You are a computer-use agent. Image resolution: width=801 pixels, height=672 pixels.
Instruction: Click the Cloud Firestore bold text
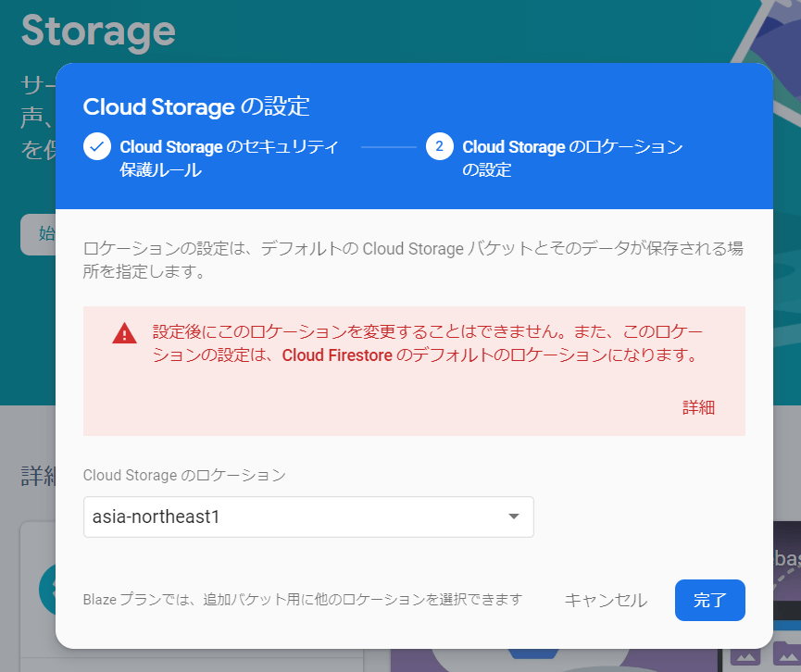tap(337, 355)
